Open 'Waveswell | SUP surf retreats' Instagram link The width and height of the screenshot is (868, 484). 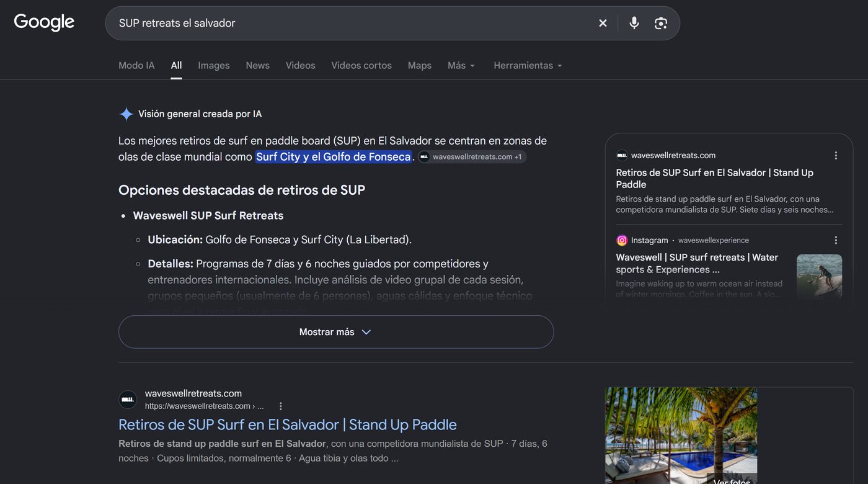[x=697, y=263]
